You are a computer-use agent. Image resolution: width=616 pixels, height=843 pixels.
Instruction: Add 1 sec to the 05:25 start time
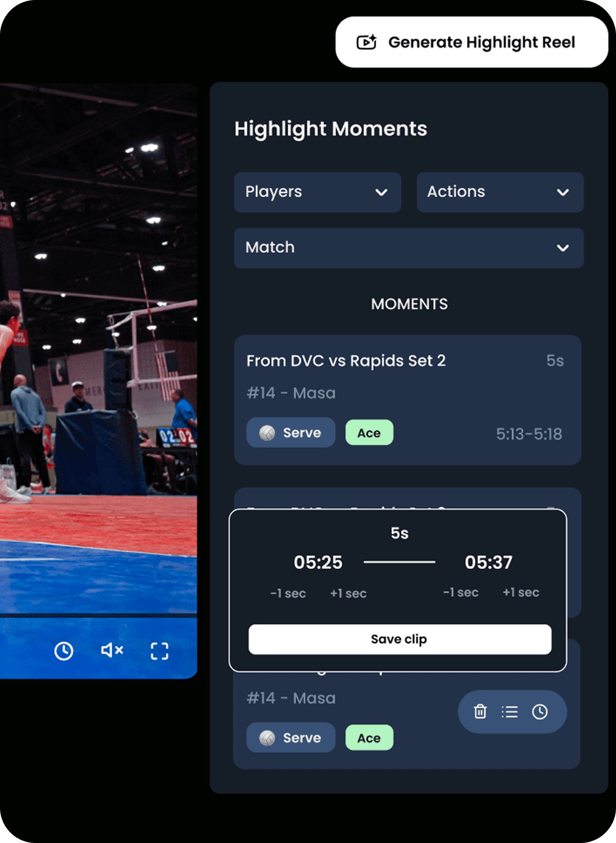(348, 593)
